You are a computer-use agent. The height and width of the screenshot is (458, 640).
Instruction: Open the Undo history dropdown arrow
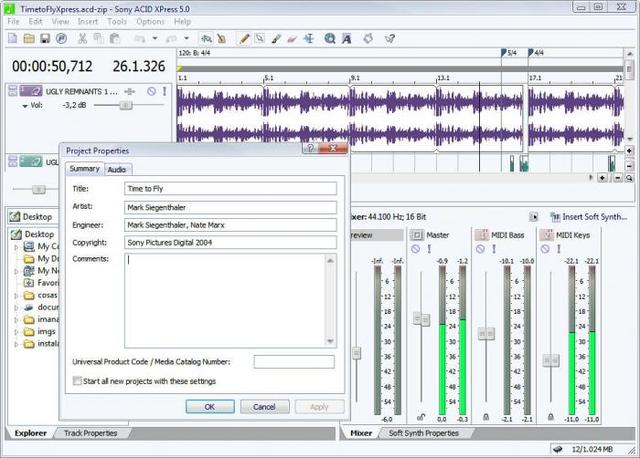(x=155, y=38)
